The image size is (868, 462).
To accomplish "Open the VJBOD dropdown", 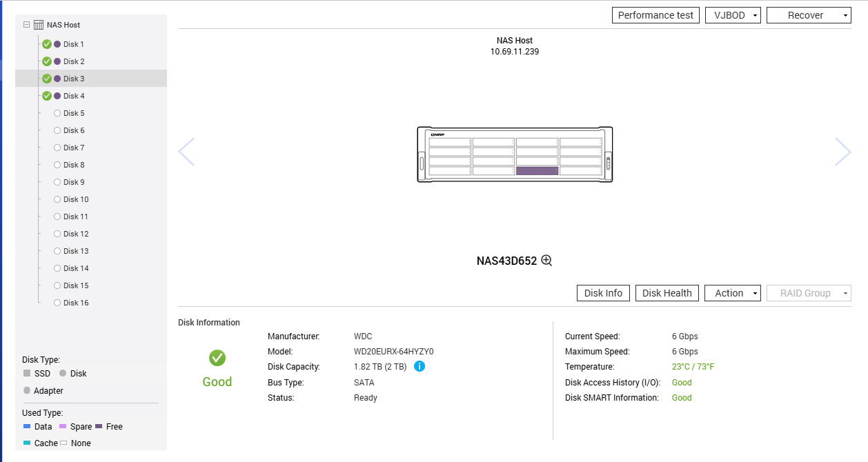I will (733, 15).
